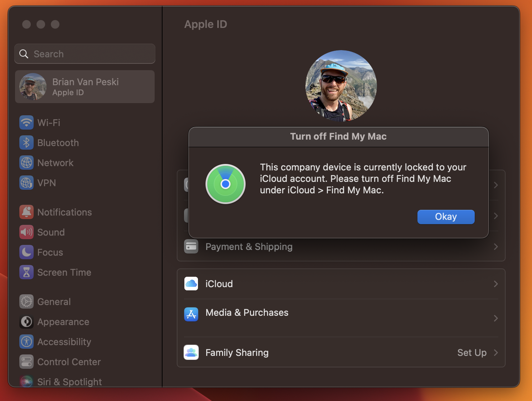Image resolution: width=532 pixels, height=401 pixels.
Task: Click the chevron right of the dialog's message
Action: coord(496,185)
